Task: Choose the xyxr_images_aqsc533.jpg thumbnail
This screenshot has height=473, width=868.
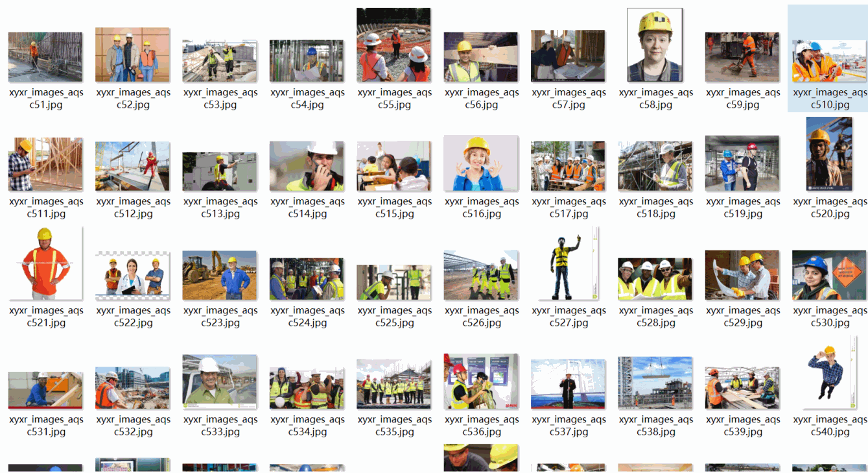Action: (x=220, y=382)
